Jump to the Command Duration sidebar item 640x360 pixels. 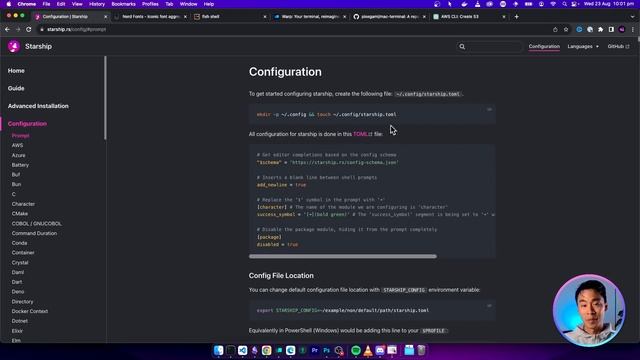pos(34,233)
